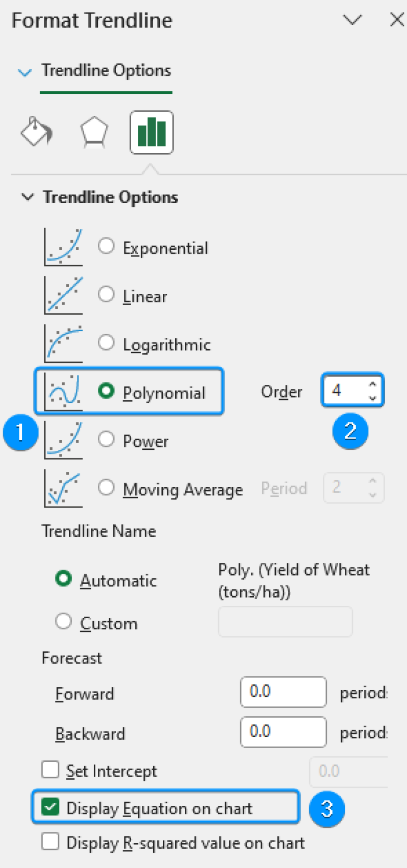Image resolution: width=407 pixels, height=868 pixels.
Task: Click the Power trendline preview icon
Action: [x=63, y=440]
